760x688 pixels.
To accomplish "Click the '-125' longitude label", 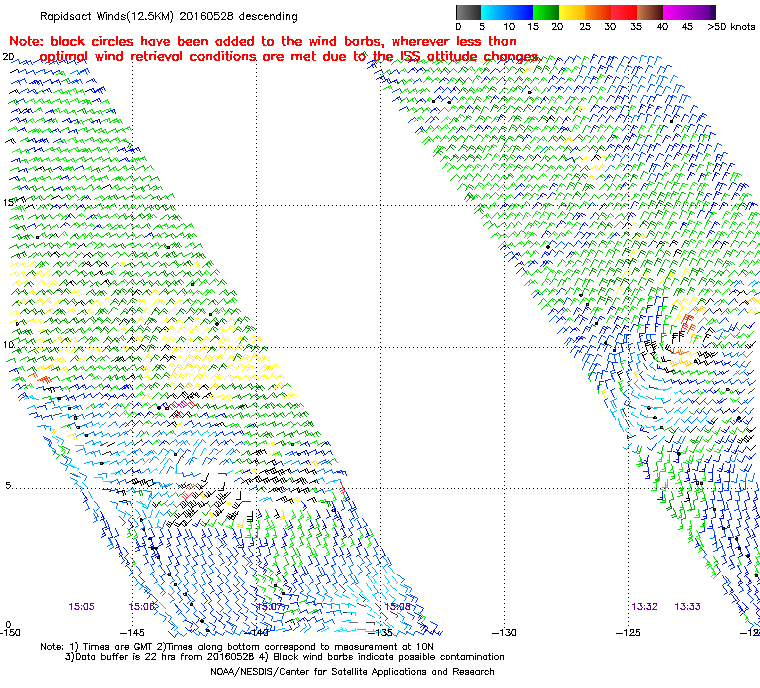I will coord(629,633).
